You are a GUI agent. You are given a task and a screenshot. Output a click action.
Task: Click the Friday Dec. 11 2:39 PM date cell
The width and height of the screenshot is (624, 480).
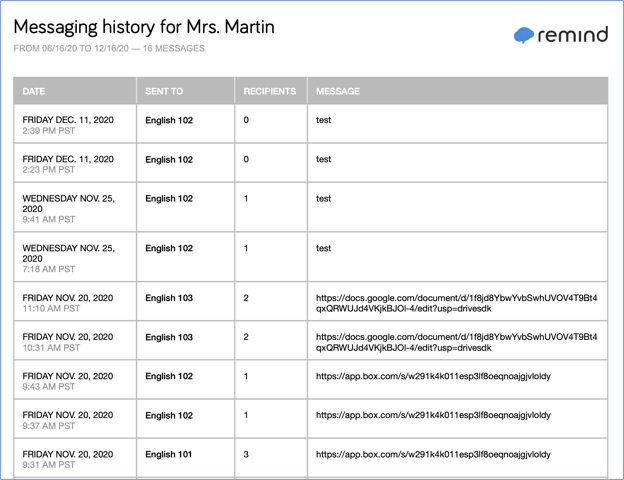pos(68,125)
